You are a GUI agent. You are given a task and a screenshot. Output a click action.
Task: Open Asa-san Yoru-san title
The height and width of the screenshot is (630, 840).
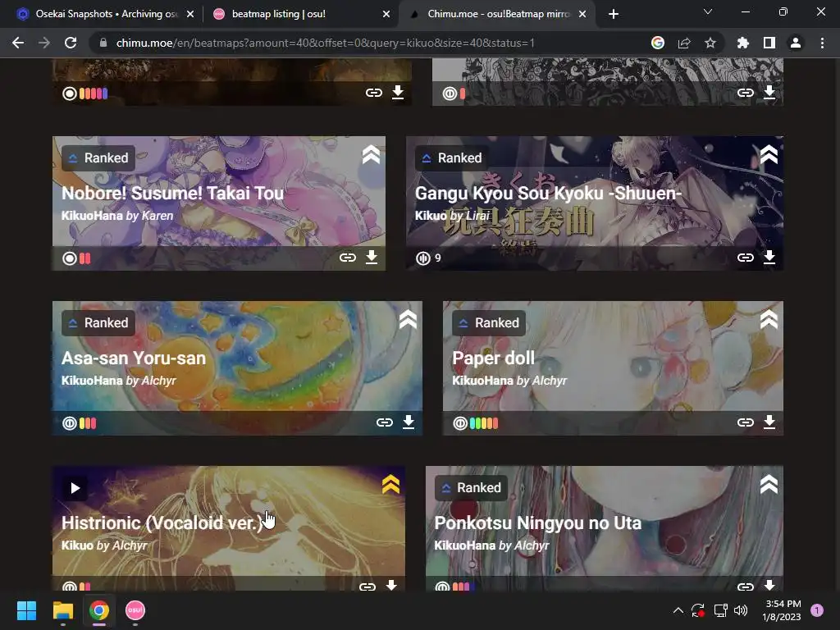134,358
